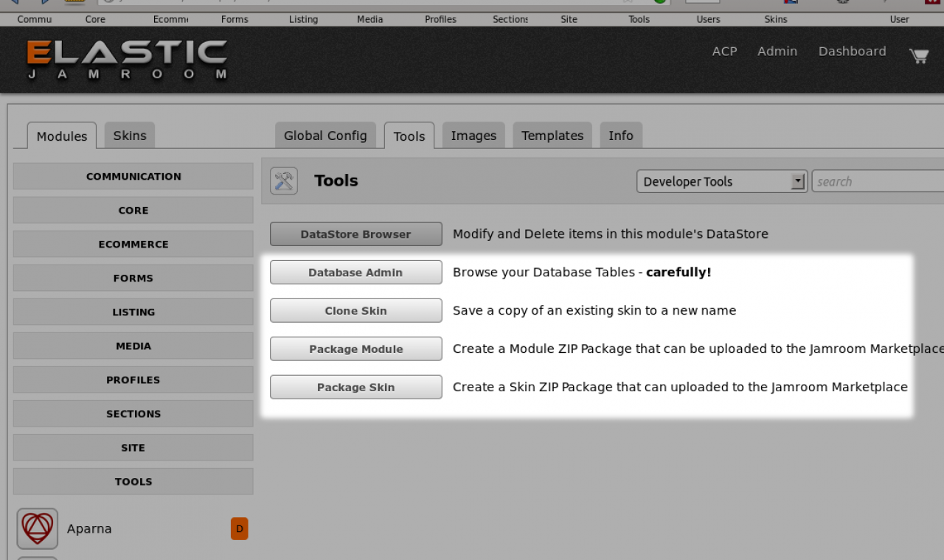
Task: Click the 'Create a Module ZIP Package' description
Action: coord(698,349)
